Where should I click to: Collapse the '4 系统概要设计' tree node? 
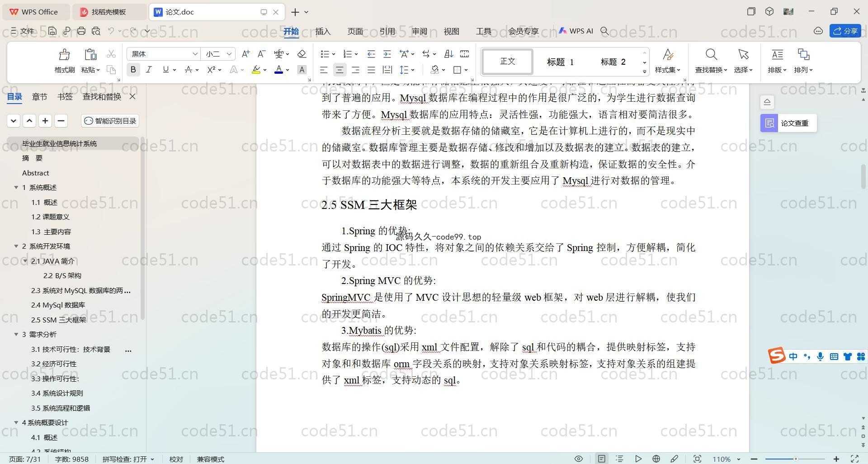[x=16, y=422]
